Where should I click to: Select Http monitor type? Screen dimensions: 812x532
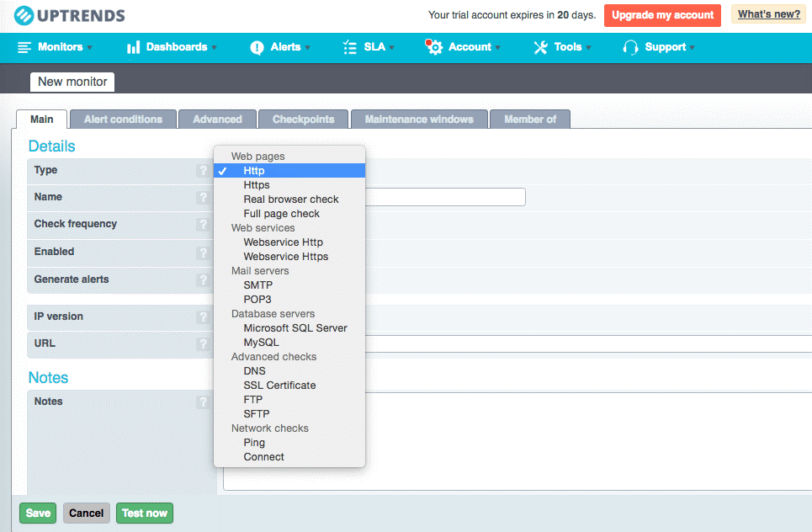(x=289, y=170)
